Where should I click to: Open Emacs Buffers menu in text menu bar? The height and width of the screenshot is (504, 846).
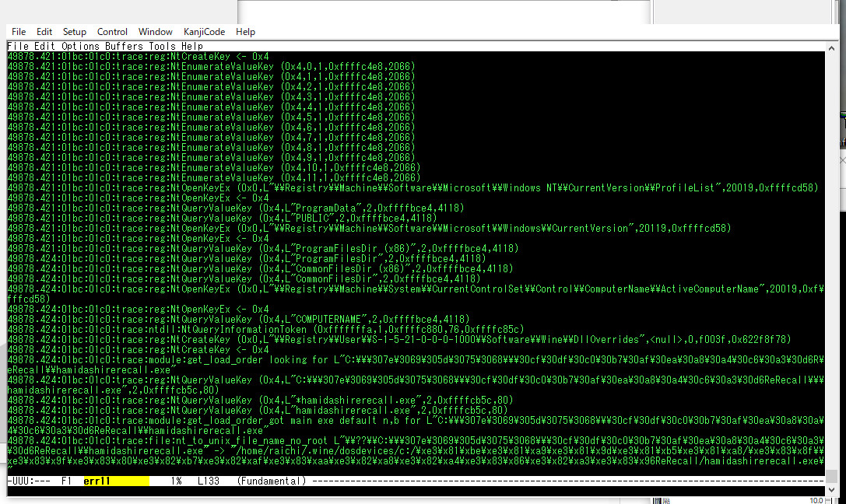tap(125, 46)
